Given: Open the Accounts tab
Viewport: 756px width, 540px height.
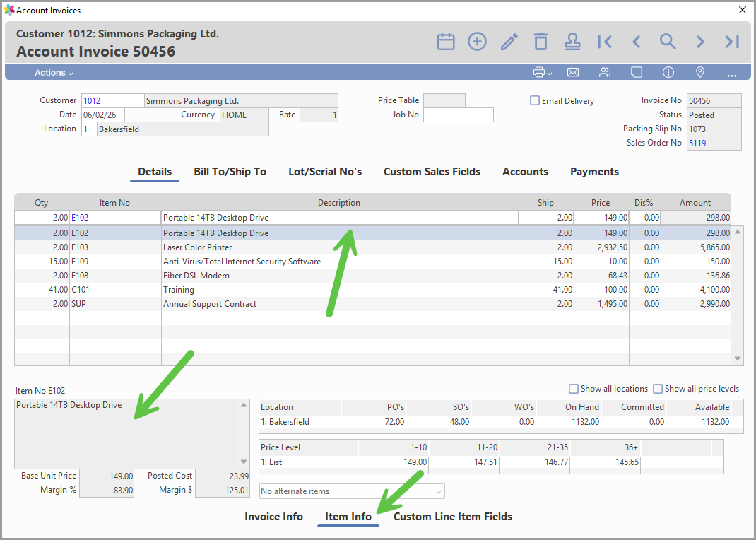Looking at the screenshot, I should tap(525, 172).
